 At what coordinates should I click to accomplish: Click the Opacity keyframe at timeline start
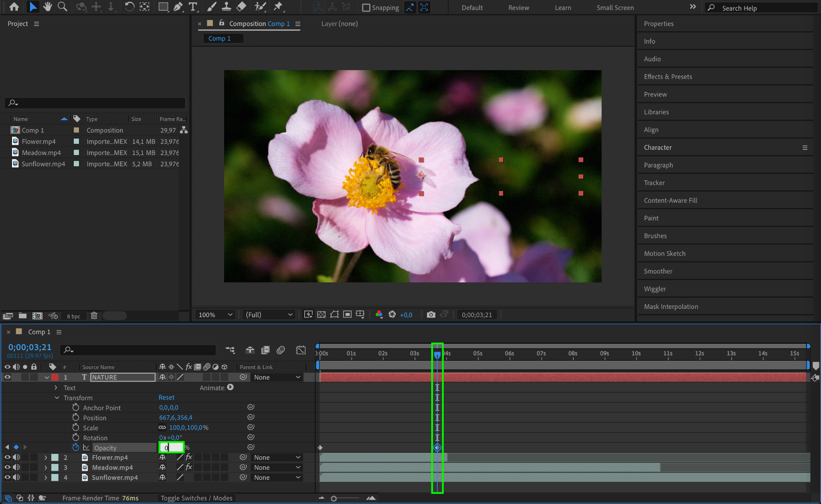320,448
